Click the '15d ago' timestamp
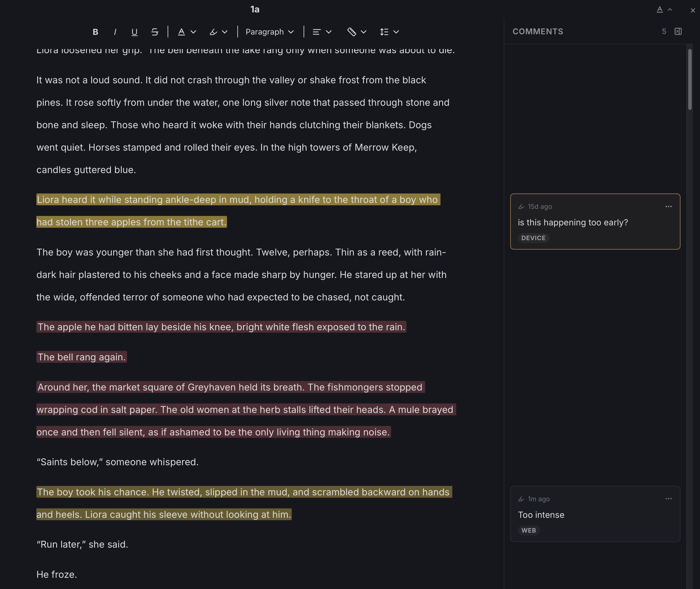The width and height of the screenshot is (700, 589). tap(539, 207)
